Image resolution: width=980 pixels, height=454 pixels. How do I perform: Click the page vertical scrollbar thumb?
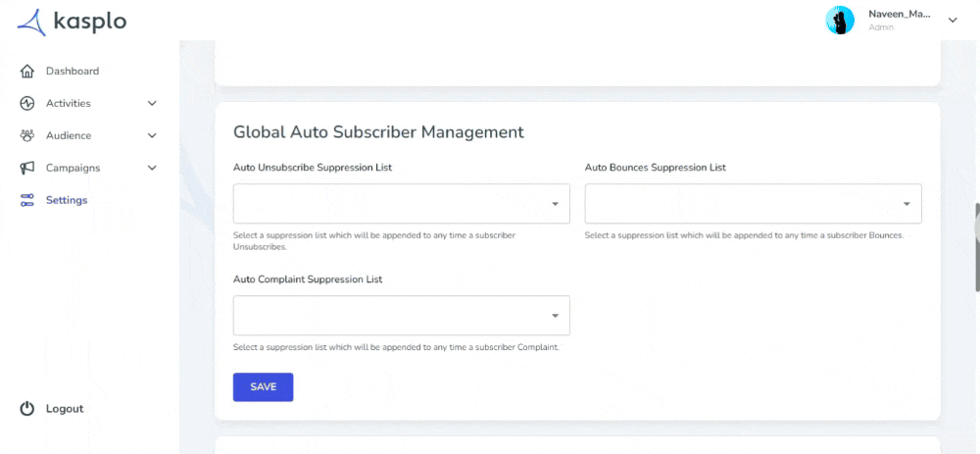[977, 247]
